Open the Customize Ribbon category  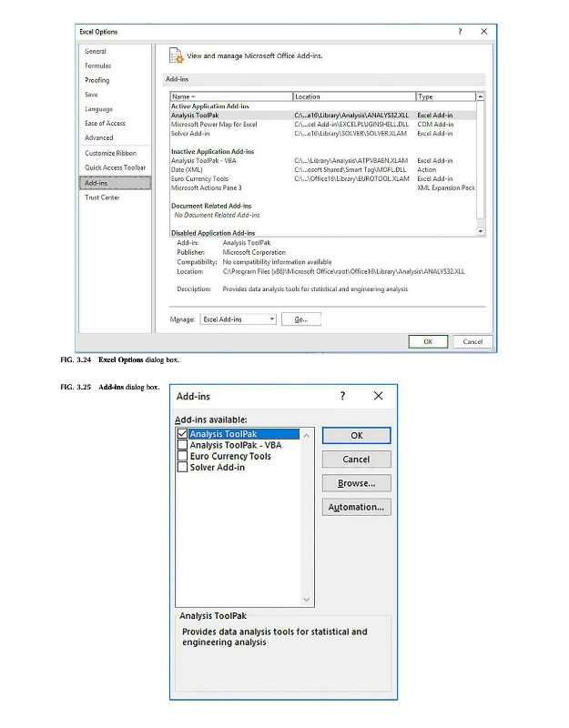point(111,154)
